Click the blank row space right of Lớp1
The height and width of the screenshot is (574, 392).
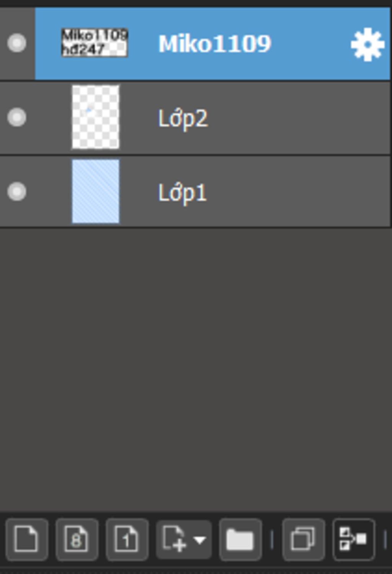(x=299, y=191)
